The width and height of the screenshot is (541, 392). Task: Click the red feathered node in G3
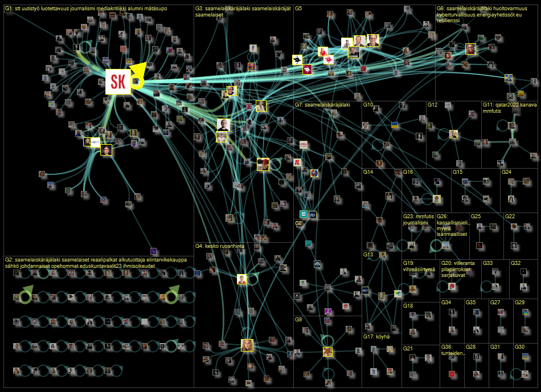tap(263, 164)
